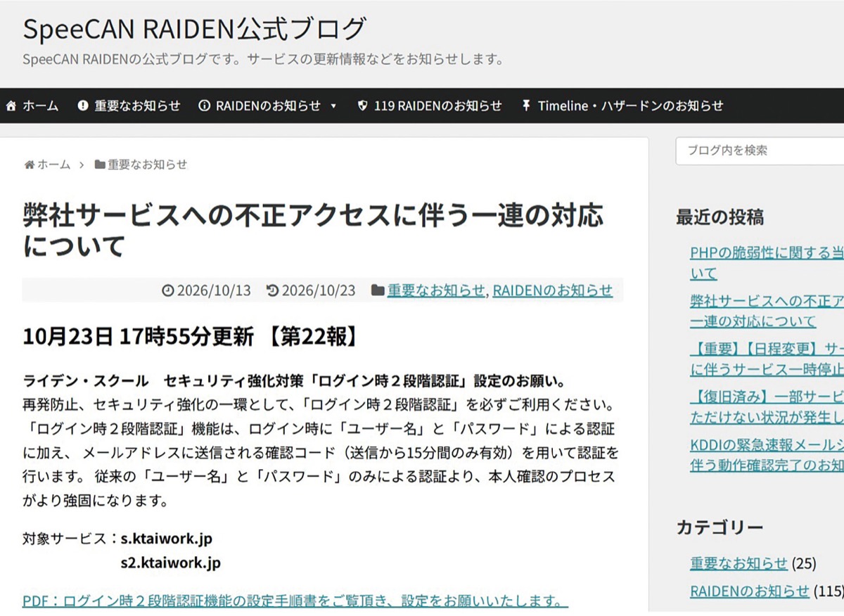Click text s2.ktaiwork.jp
This screenshot has height=616, width=844.
(x=170, y=563)
